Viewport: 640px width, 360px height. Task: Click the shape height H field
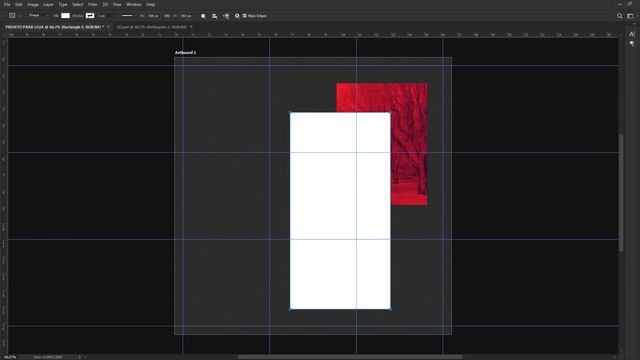click(186, 16)
